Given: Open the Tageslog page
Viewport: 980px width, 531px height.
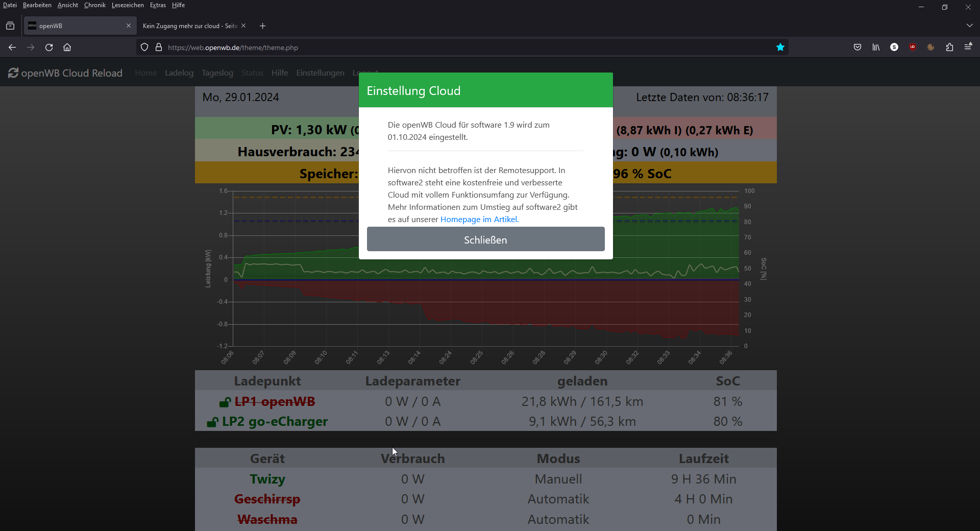Looking at the screenshot, I should click(x=217, y=73).
